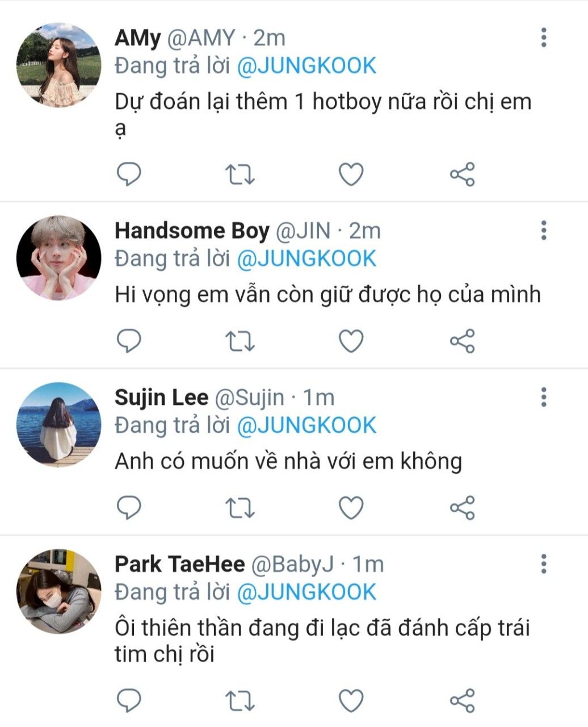Retweet Handsome Boy's tweet
The image size is (588, 727).
tap(240, 341)
